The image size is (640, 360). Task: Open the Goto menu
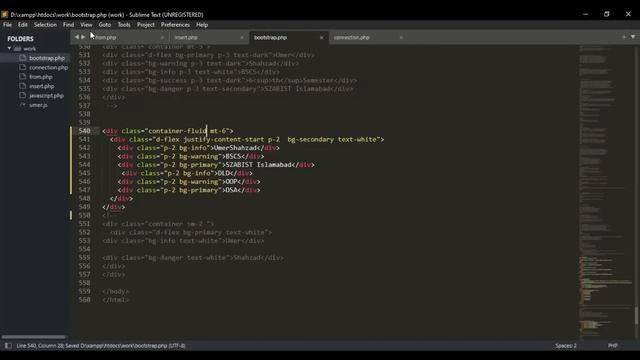point(105,25)
